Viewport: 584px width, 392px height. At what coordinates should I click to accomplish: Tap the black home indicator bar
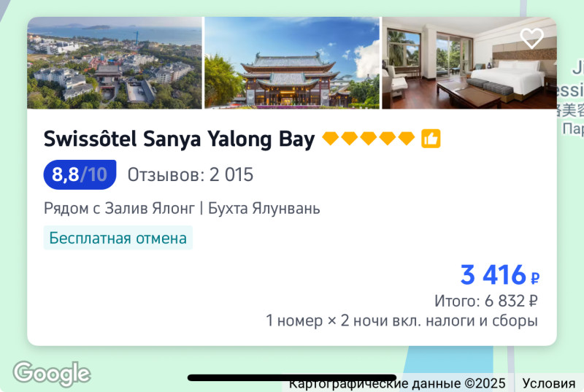coord(292,377)
